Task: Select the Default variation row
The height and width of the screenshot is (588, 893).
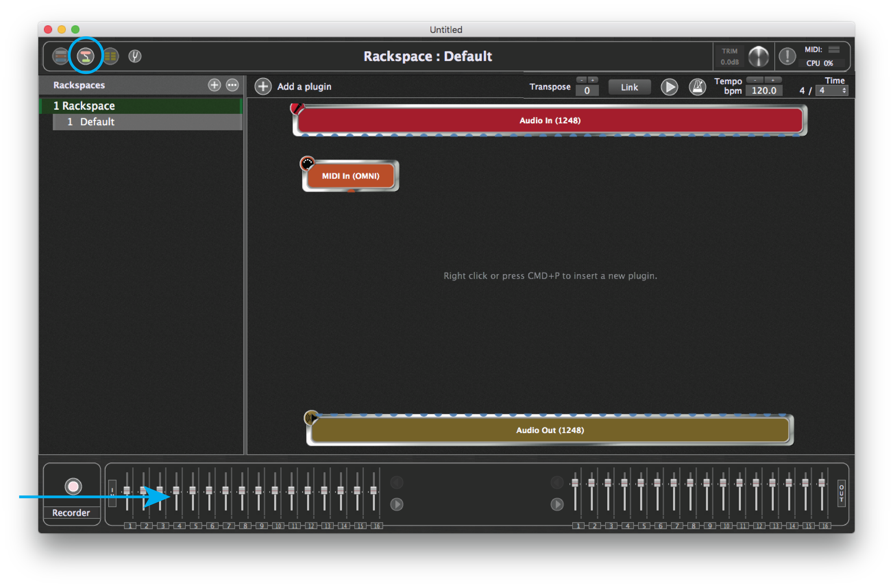Action: point(147,122)
